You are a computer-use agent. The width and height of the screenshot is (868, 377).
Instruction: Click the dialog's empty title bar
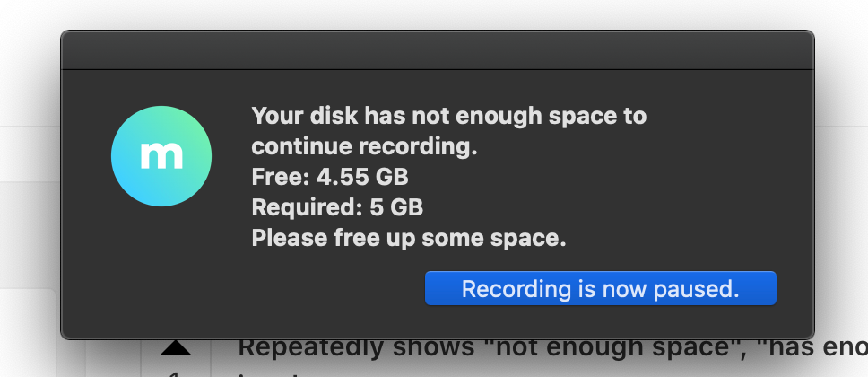pyautogui.click(x=438, y=50)
